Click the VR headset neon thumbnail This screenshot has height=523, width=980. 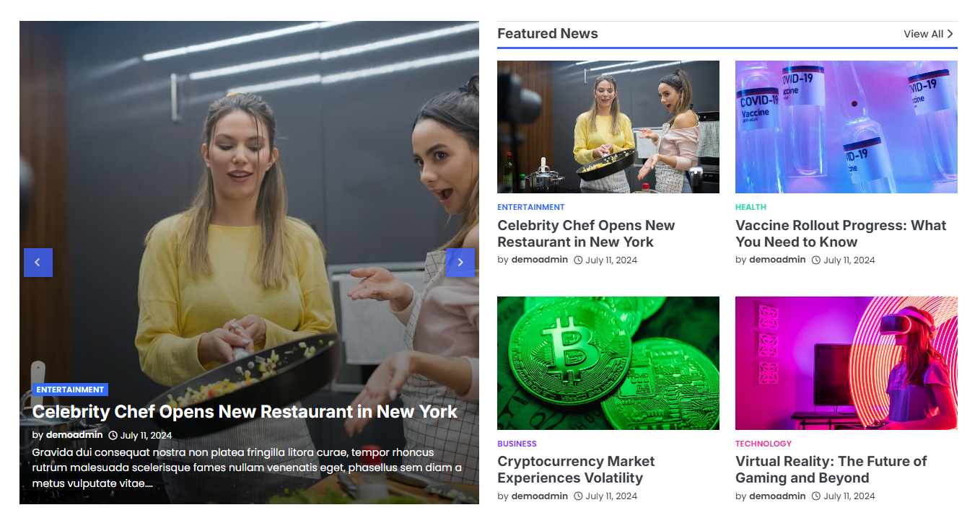pos(846,363)
